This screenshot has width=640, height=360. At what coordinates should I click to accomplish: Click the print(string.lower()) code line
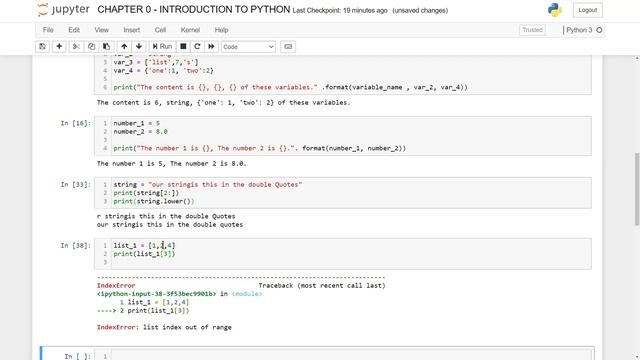click(x=154, y=201)
